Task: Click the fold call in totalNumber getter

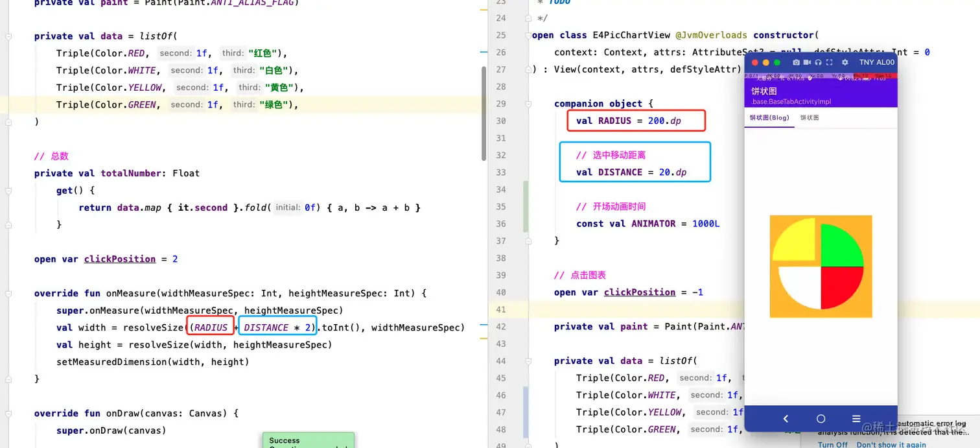Action: click(255, 208)
